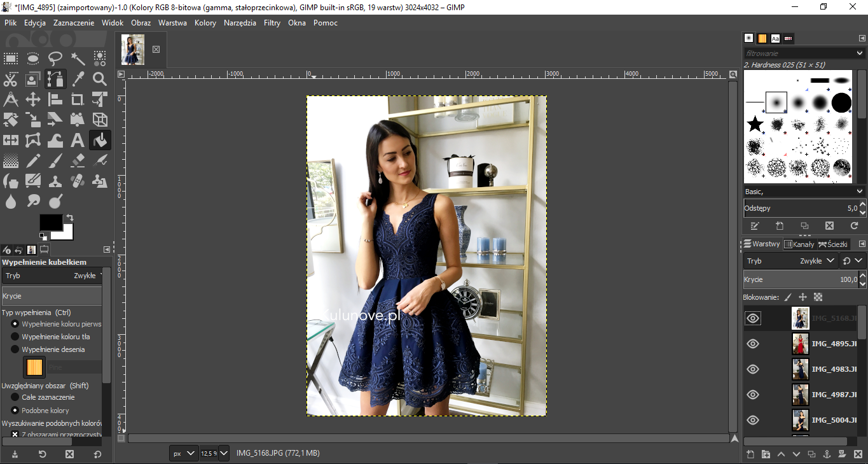Open the Kolory menu
868x464 pixels.
(x=205, y=23)
